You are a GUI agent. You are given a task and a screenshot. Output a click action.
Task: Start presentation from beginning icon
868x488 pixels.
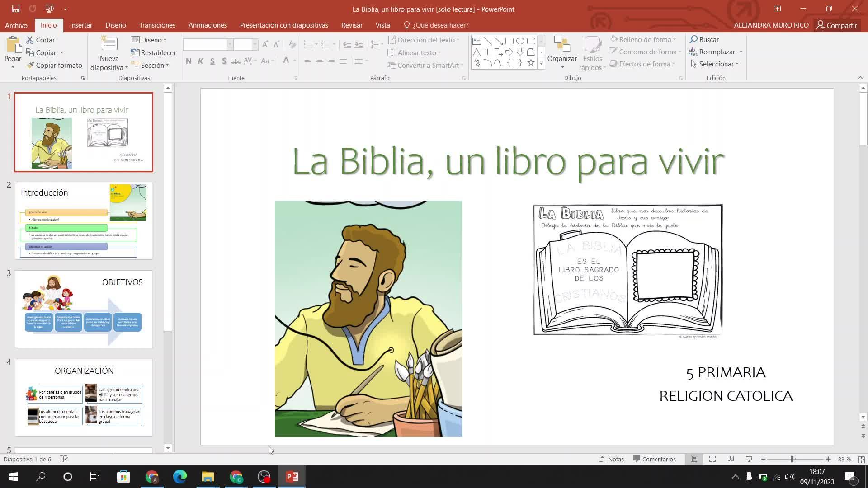pyautogui.click(x=49, y=9)
